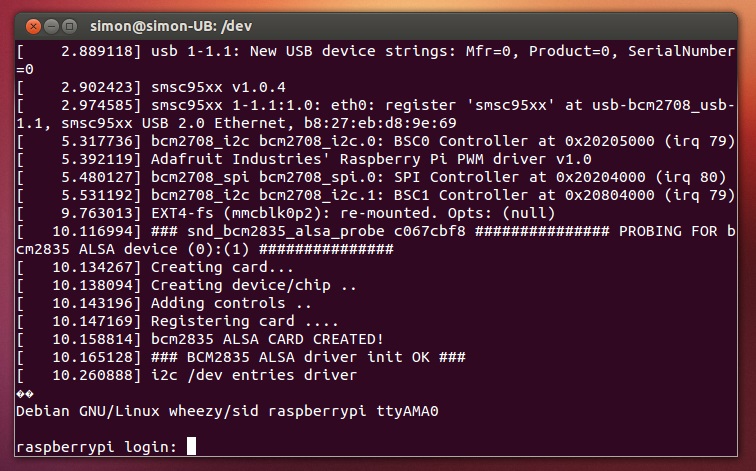756x471 pixels.
Task: Click the 'EXT4-fs (mmcblk0p2): re-mounted' line
Action: point(285,213)
